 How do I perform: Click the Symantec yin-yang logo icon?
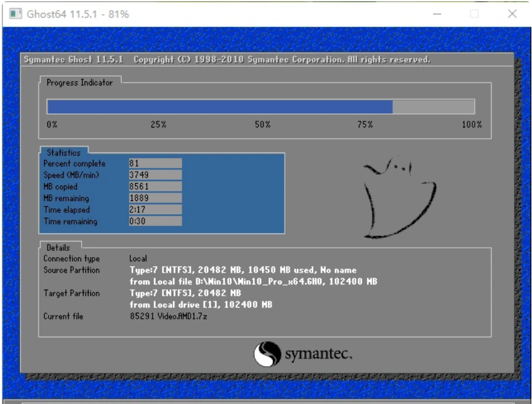[x=267, y=354]
